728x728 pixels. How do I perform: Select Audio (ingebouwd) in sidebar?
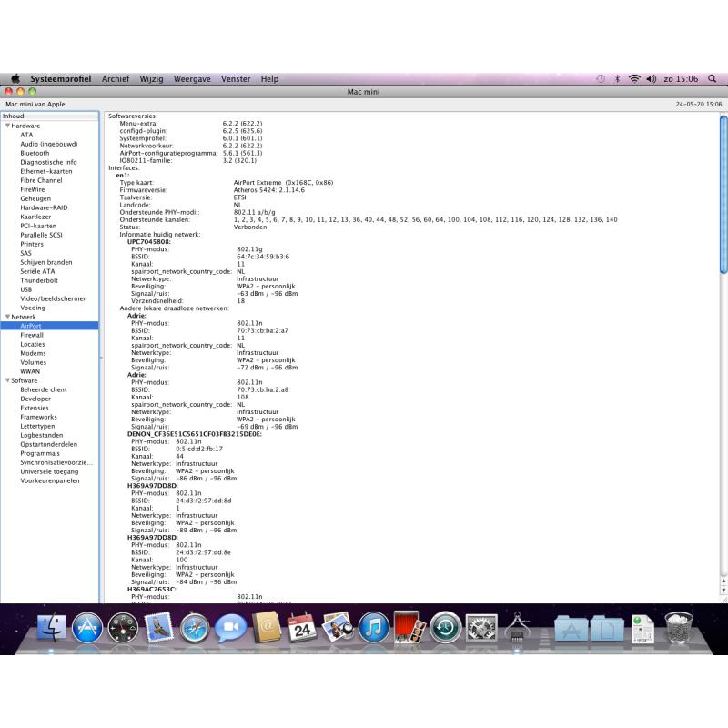click(49, 144)
